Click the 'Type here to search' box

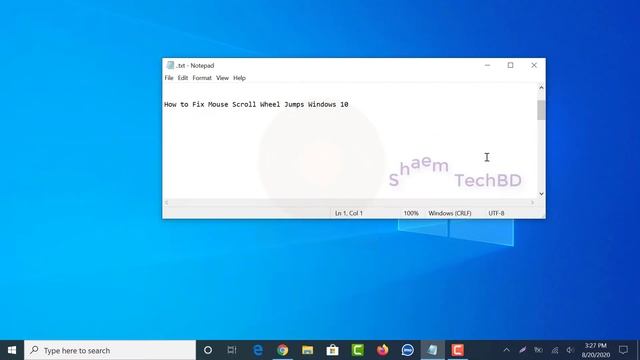point(110,350)
